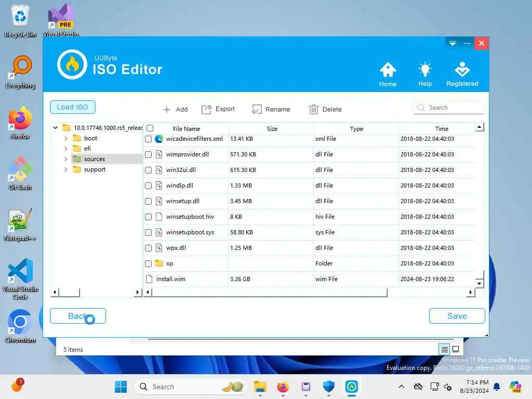Image resolution: width=532 pixels, height=399 pixels.
Task: Click file list horizontal scroll right arrow
Action: coord(471,292)
